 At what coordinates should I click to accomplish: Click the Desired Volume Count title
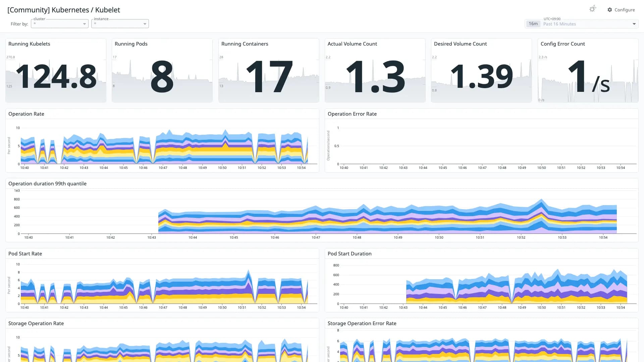tap(460, 44)
